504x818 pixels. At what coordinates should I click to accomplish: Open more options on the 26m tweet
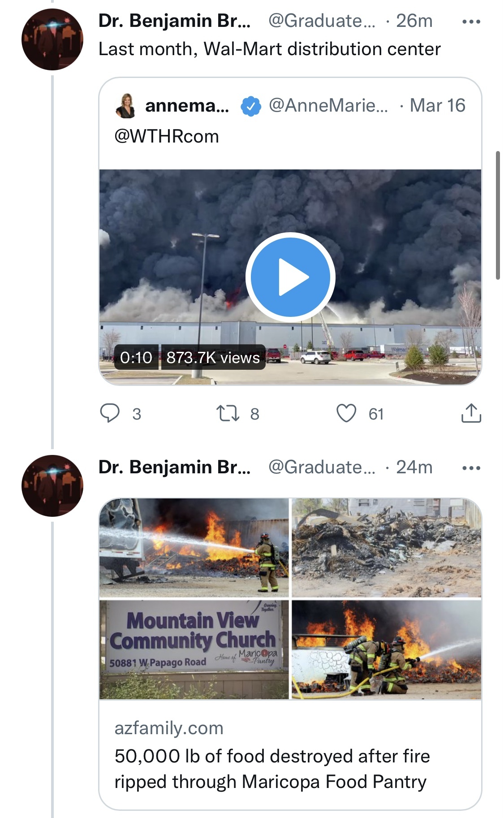coord(471,22)
